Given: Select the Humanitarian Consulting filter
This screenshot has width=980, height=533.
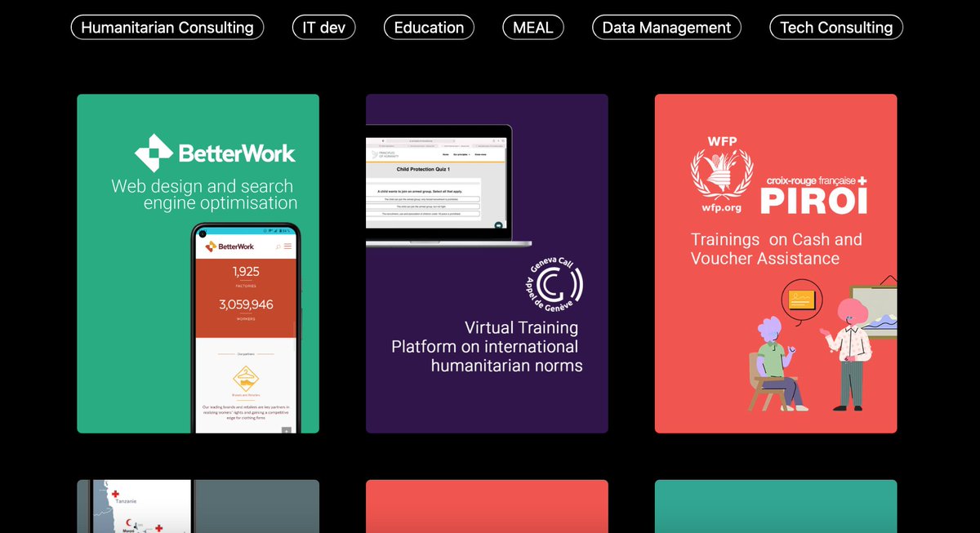Looking at the screenshot, I should click(x=167, y=27).
